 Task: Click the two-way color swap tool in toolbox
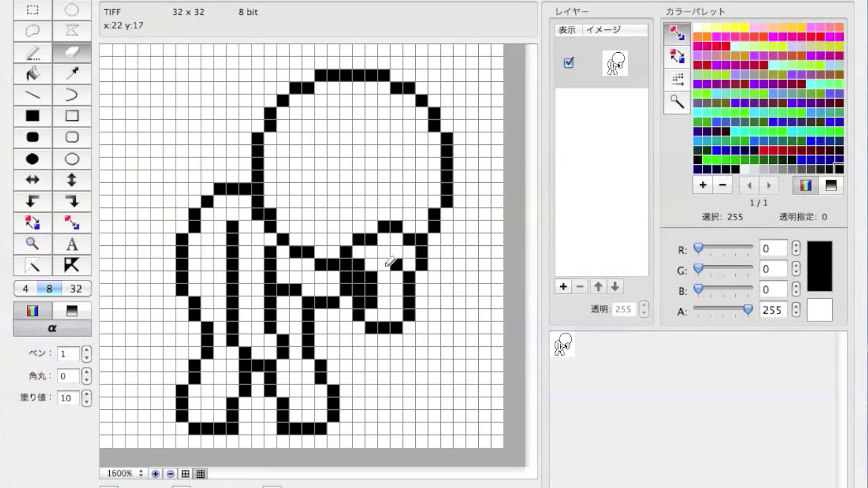pos(33,222)
